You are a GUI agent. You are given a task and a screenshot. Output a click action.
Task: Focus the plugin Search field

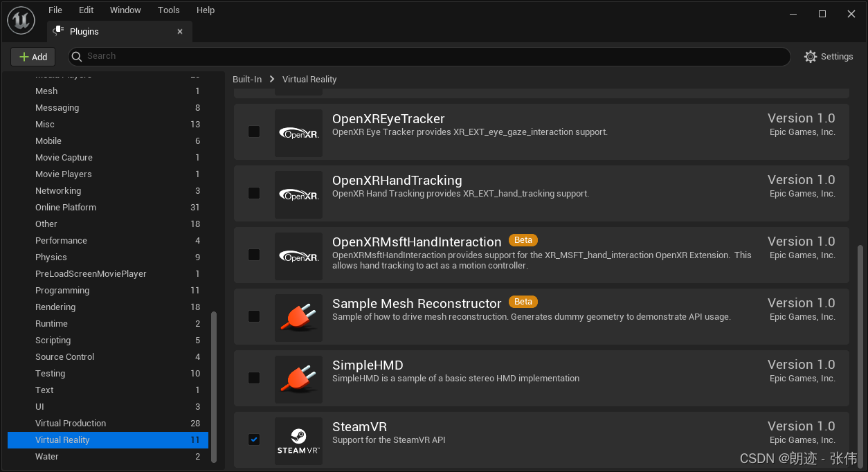point(429,57)
